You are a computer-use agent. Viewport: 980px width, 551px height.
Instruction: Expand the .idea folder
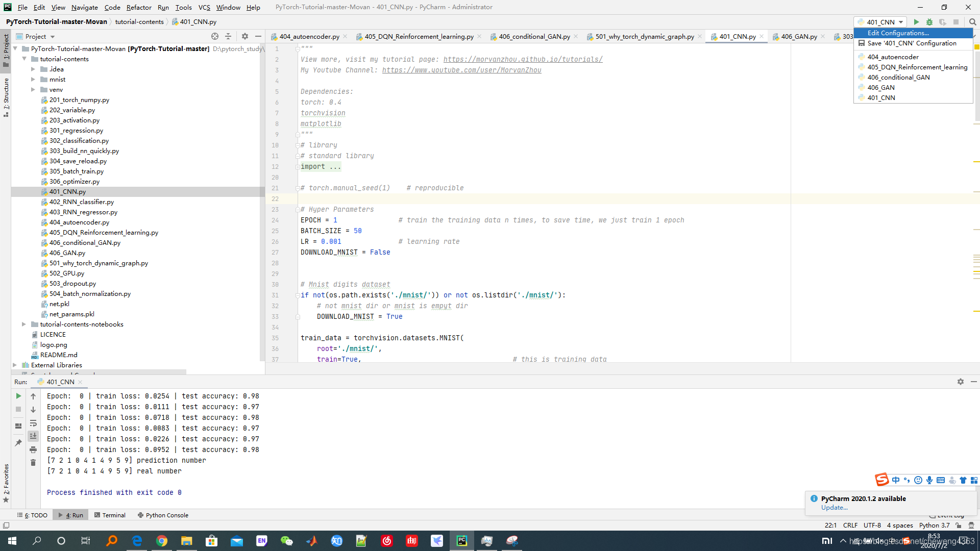click(33, 69)
